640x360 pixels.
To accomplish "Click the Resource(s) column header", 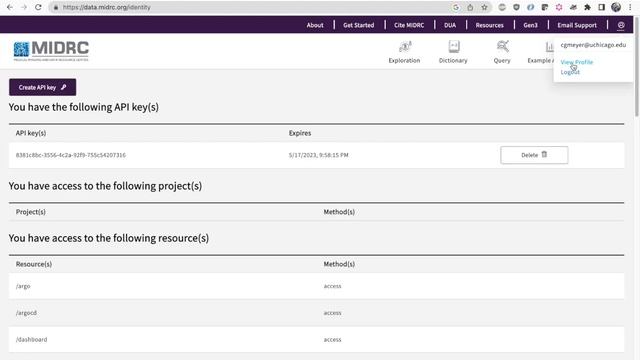I will [x=34, y=264].
